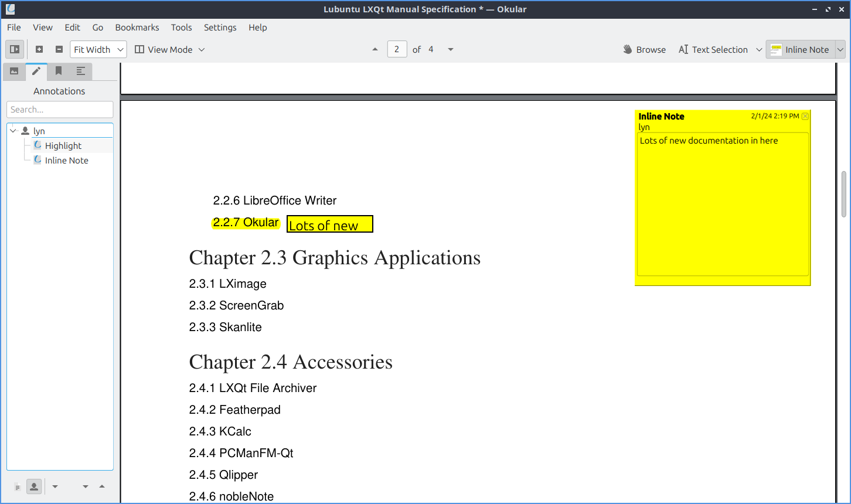Open the Thumbnails sidebar tab
Screen dimensions: 851x504
pyautogui.click(x=14, y=71)
